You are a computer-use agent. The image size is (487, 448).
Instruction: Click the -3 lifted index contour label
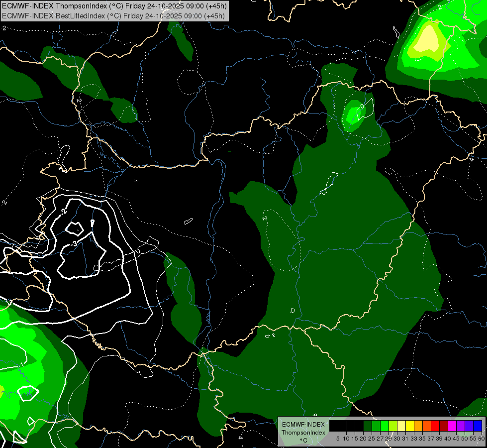coord(74,243)
